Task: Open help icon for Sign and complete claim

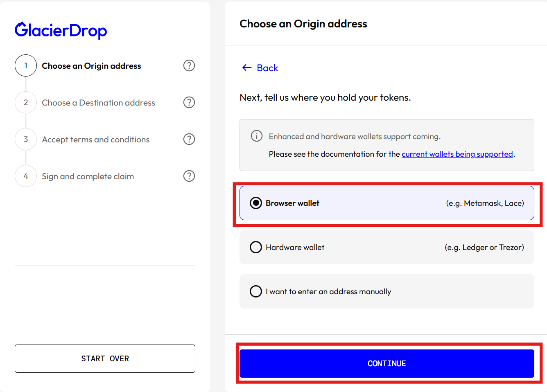Action: (x=189, y=176)
